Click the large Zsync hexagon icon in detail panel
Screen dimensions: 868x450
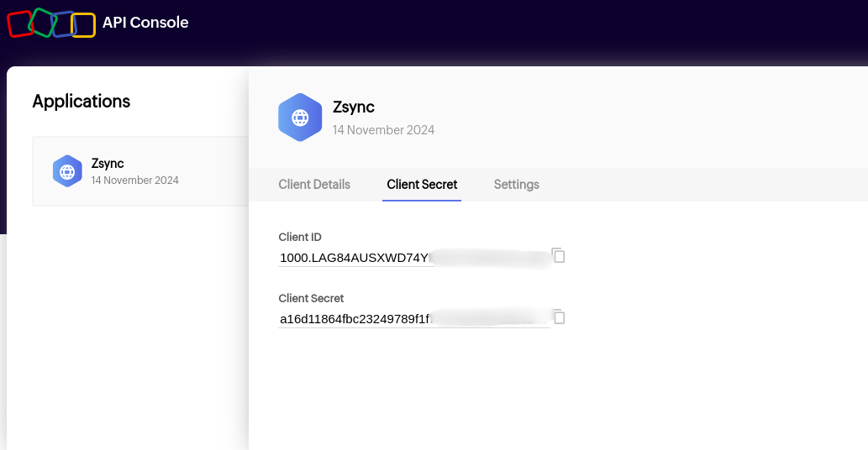(300, 118)
